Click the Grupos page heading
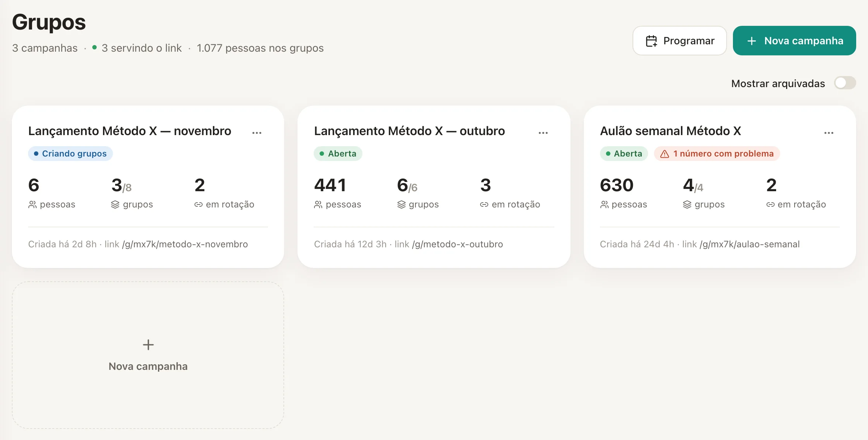The height and width of the screenshot is (440, 868). click(49, 22)
